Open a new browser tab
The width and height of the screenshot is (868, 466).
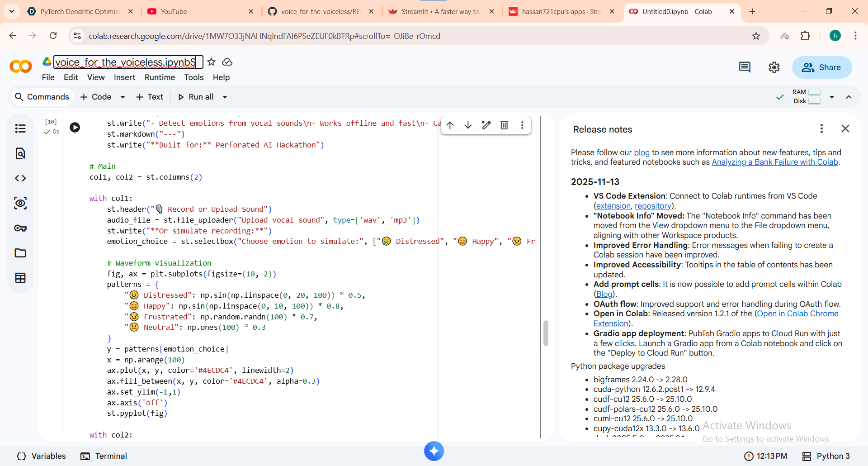tap(752, 11)
